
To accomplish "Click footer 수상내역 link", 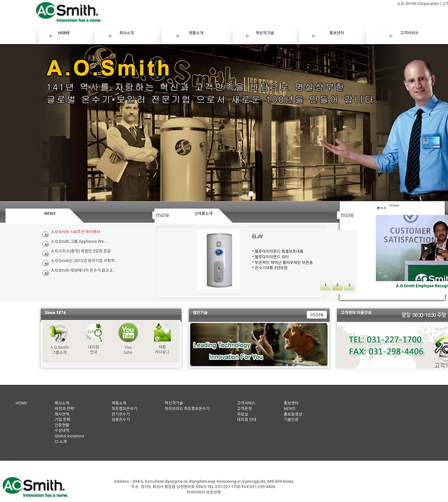I will coord(62,430).
